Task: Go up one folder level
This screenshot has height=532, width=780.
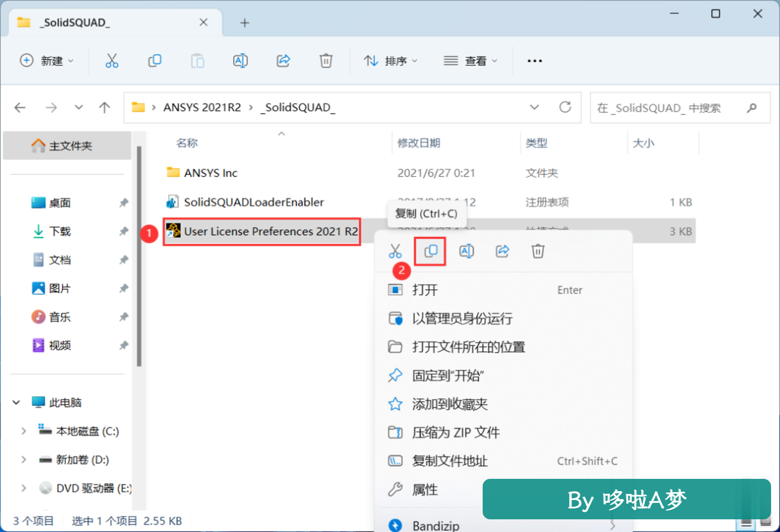Action: (x=104, y=108)
